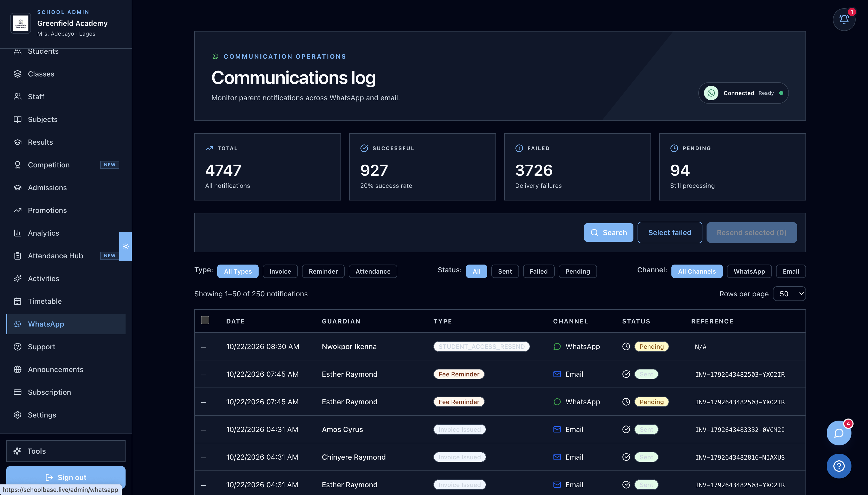
Task: Click the Settings gear icon
Action: [x=17, y=415]
